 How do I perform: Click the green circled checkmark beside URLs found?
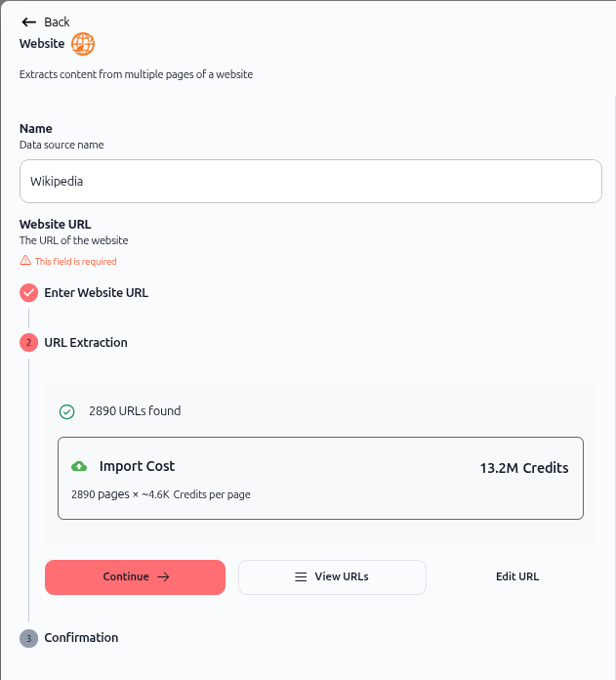pyautogui.click(x=66, y=411)
